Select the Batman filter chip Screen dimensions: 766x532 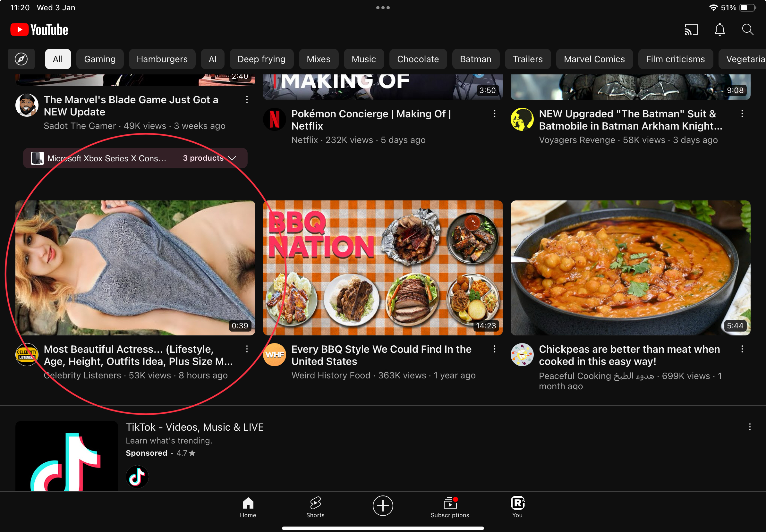click(x=475, y=59)
